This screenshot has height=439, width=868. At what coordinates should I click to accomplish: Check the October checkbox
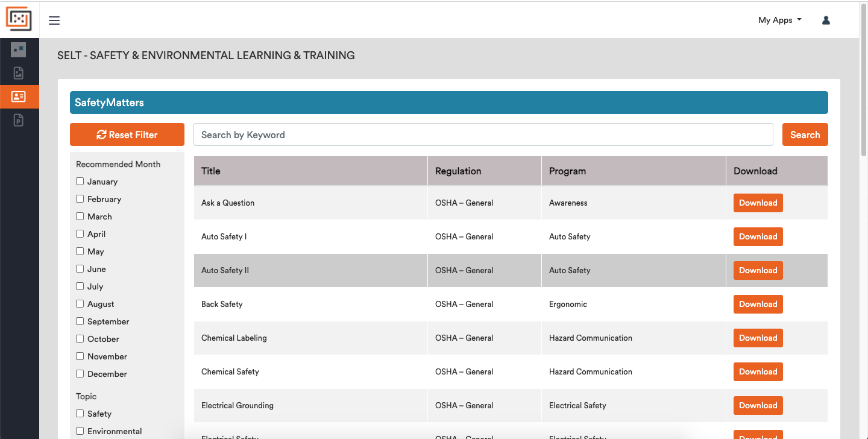tap(80, 339)
